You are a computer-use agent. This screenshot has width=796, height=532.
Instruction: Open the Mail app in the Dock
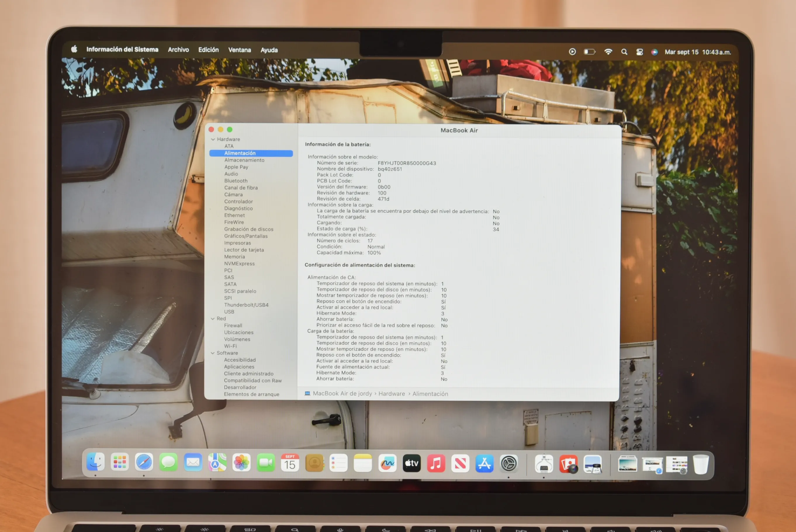193,462
